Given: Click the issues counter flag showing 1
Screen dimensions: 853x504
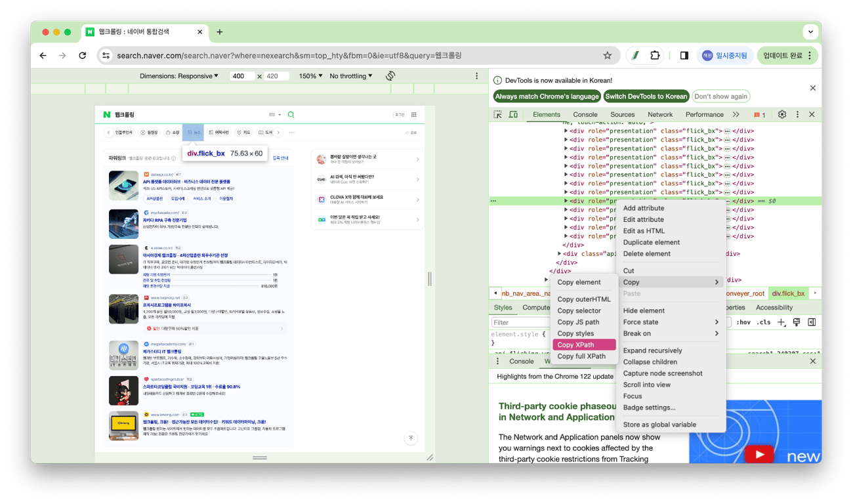Looking at the screenshot, I should point(760,115).
